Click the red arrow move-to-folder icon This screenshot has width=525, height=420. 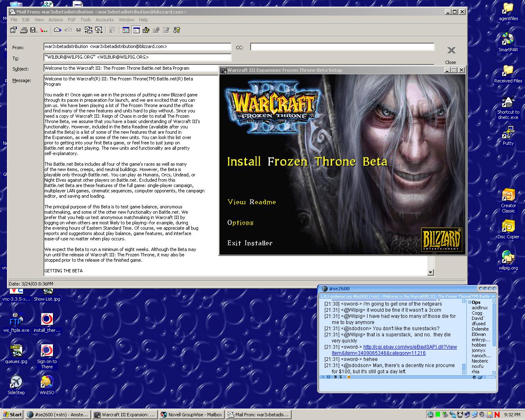click(x=43, y=30)
